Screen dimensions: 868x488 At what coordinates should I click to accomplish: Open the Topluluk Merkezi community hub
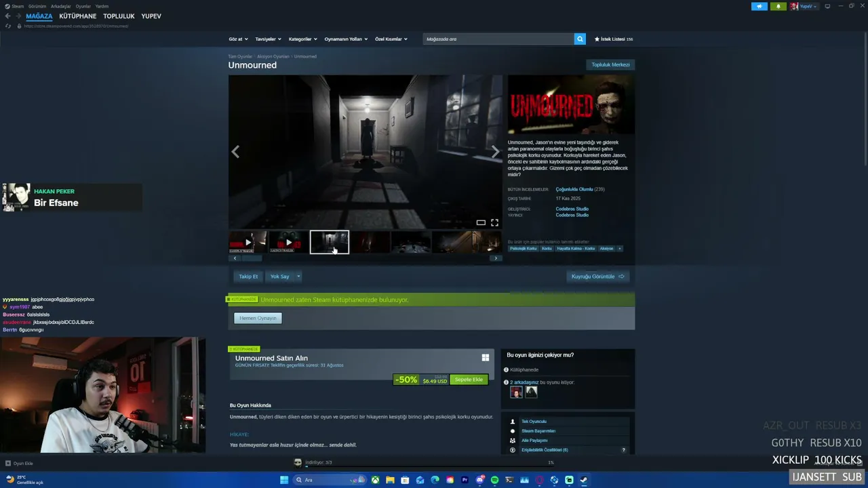[610, 65]
